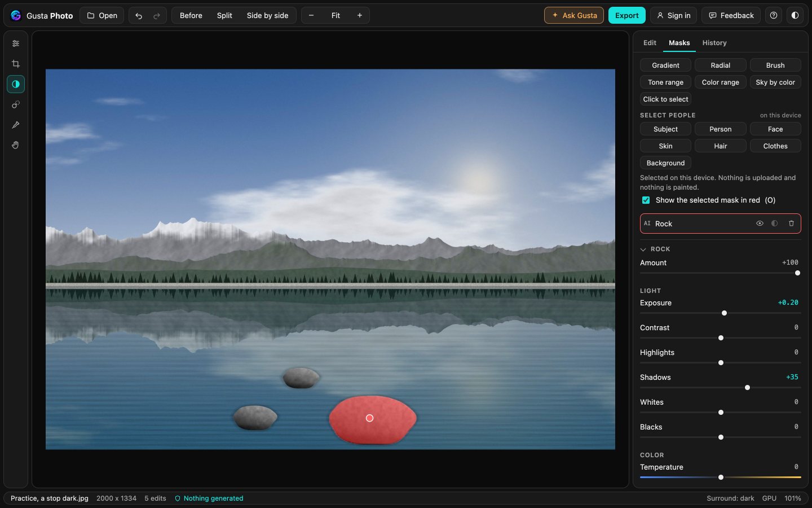Click the Temperature slider handle

click(x=721, y=478)
